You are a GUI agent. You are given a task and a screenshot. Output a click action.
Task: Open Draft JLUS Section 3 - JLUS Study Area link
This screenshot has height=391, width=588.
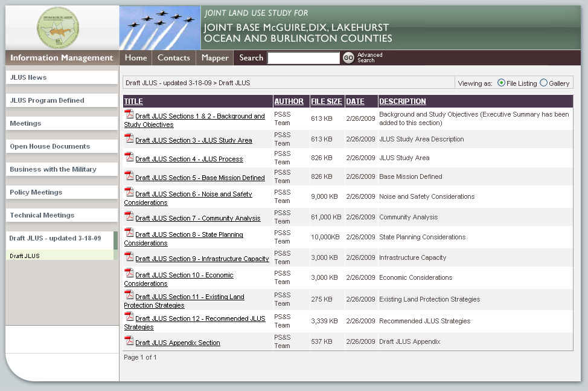pos(194,140)
